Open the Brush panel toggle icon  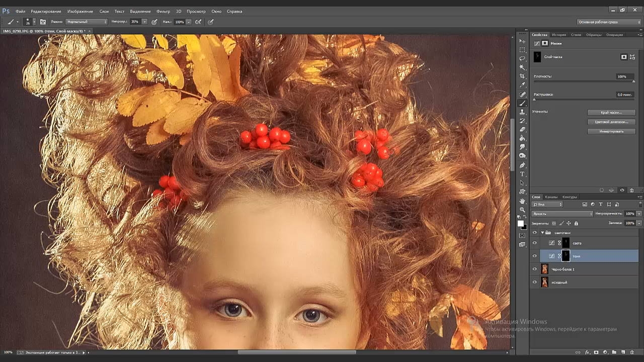tap(43, 22)
